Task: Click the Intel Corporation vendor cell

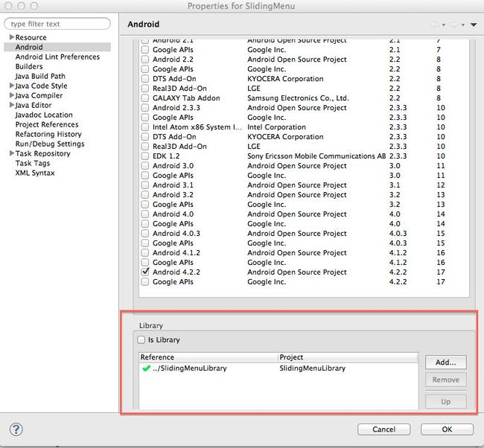Action: click(276, 127)
